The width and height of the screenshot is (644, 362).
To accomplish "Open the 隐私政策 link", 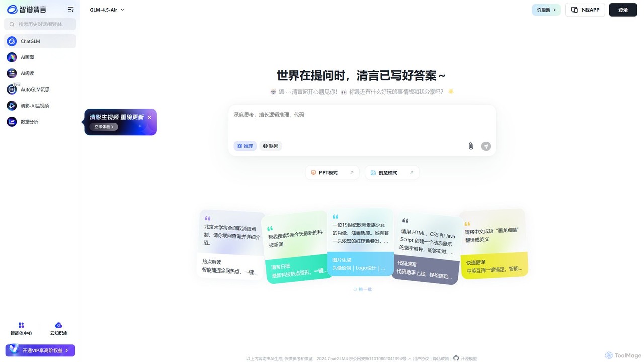I will click(441, 359).
